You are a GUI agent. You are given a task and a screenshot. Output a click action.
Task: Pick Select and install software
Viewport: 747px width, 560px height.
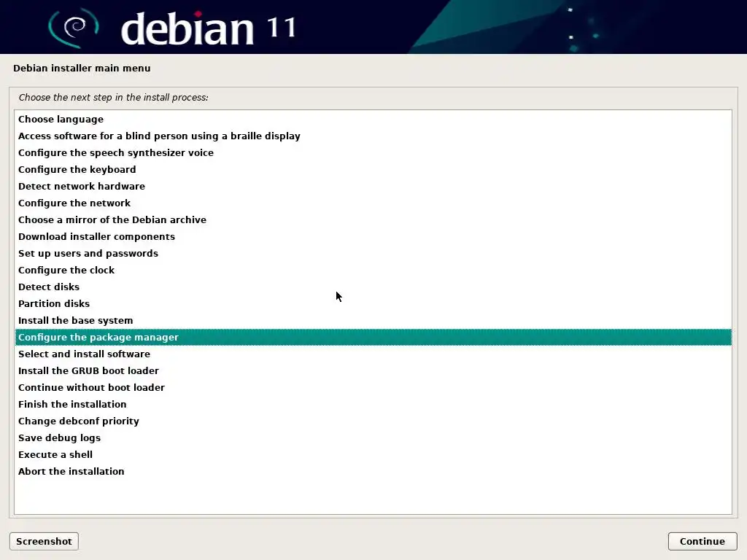(x=373, y=354)
